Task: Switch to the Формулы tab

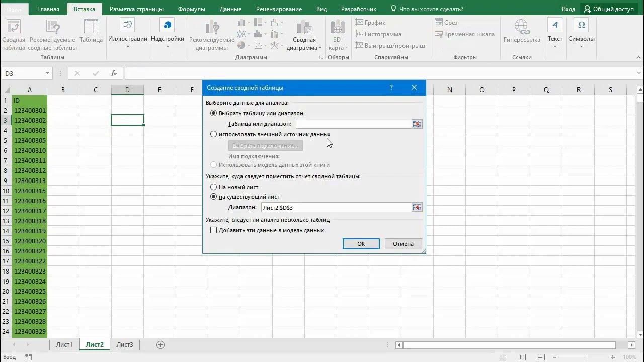Action: 192,9
